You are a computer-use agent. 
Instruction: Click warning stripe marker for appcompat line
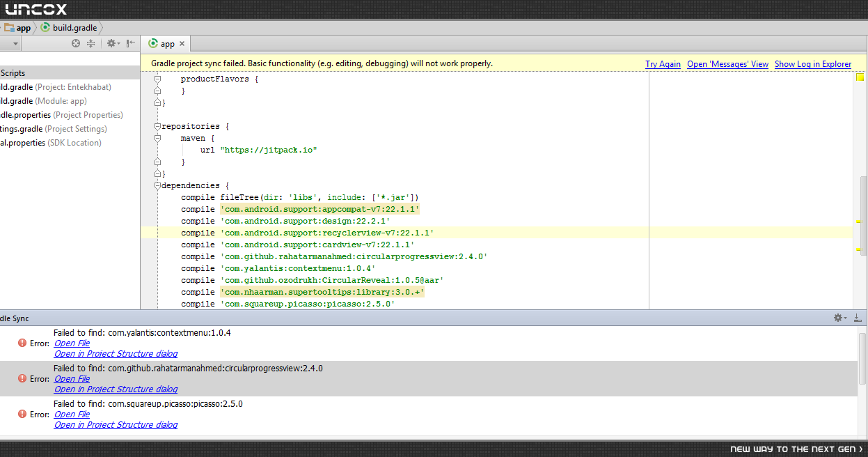click(859, 221)
